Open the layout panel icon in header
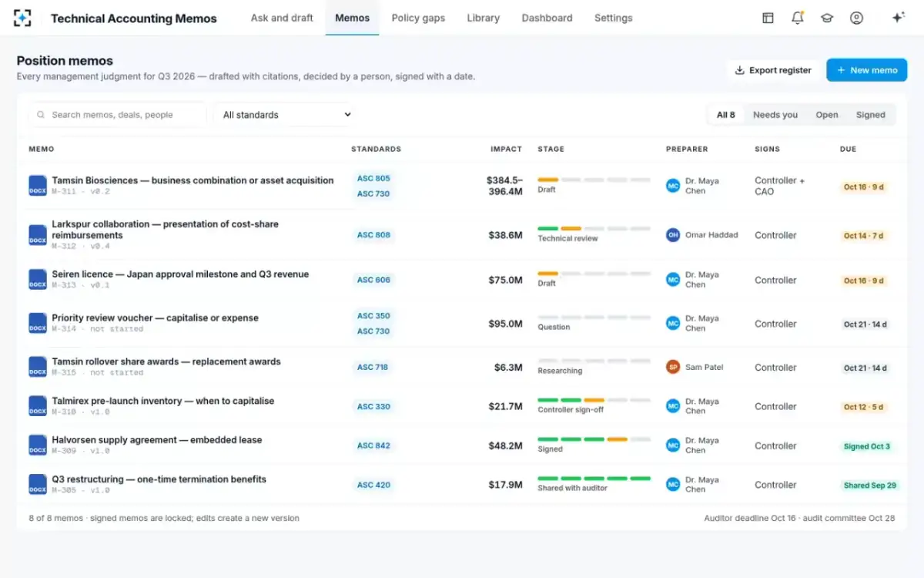This screenshot has height=578, width=924. (768, 18)
